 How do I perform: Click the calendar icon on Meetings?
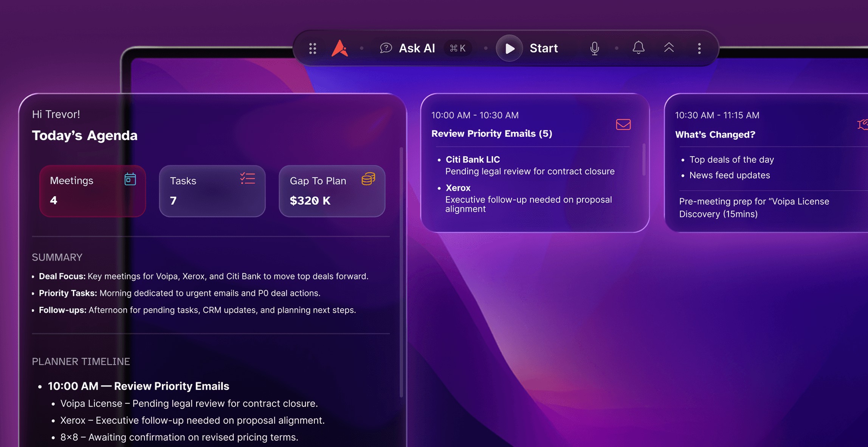pos(130,179)
